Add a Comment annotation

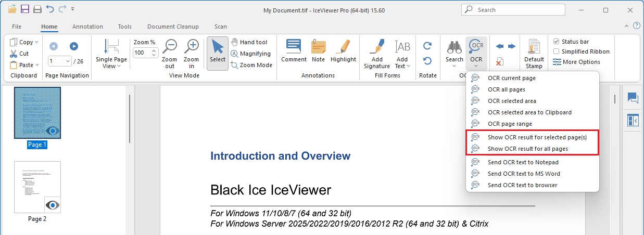pos(294,51)
